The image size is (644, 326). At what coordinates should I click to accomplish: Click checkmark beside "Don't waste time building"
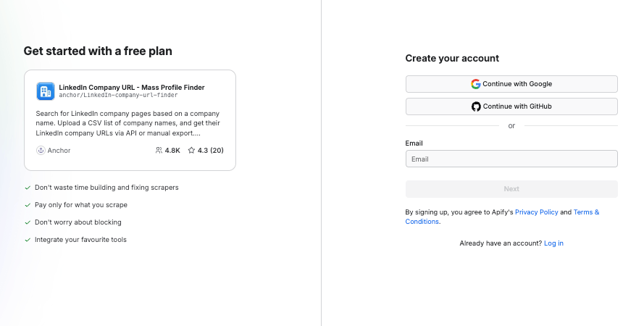28,188
